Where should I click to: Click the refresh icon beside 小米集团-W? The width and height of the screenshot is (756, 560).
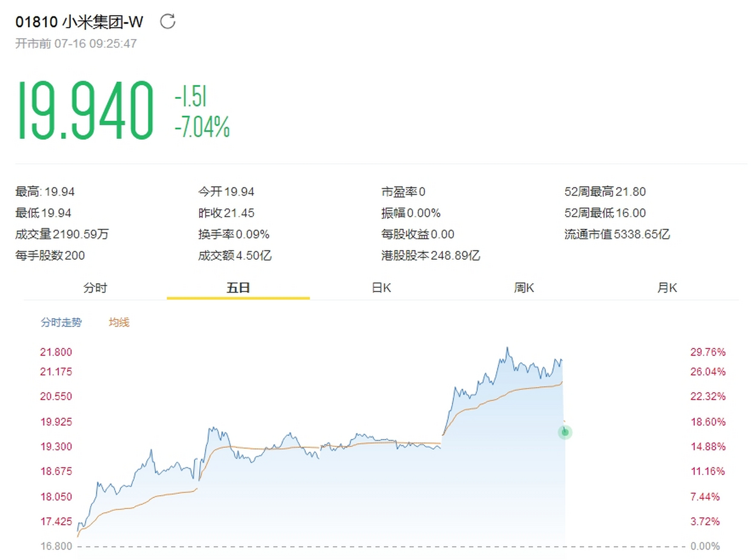point(168,21)
